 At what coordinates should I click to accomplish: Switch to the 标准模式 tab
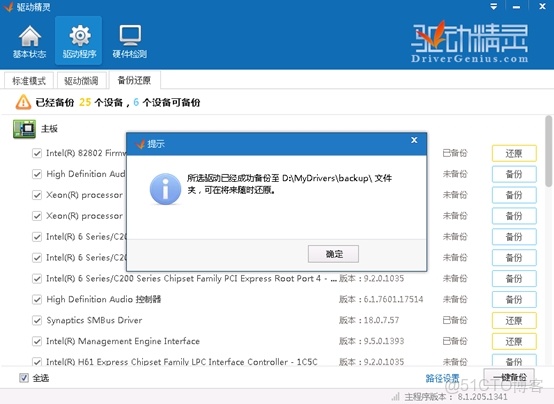29,81
